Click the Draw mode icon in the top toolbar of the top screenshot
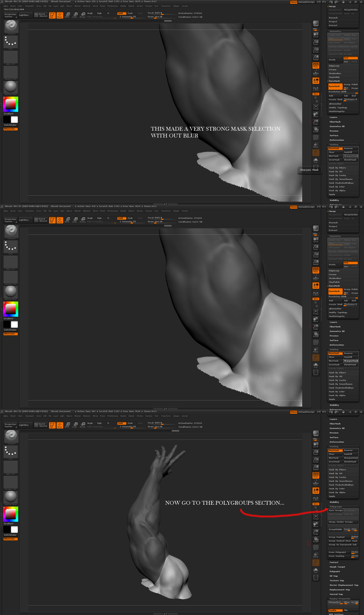Screen dimensions: 364x615 coord(60,15)
